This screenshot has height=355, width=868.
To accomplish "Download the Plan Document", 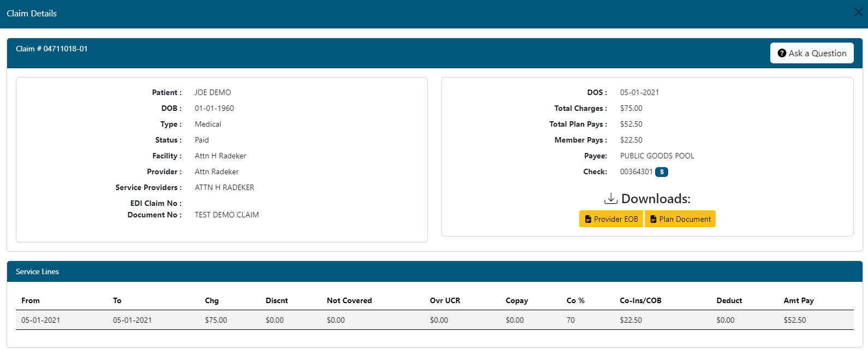I will click(x=680, y=219).
